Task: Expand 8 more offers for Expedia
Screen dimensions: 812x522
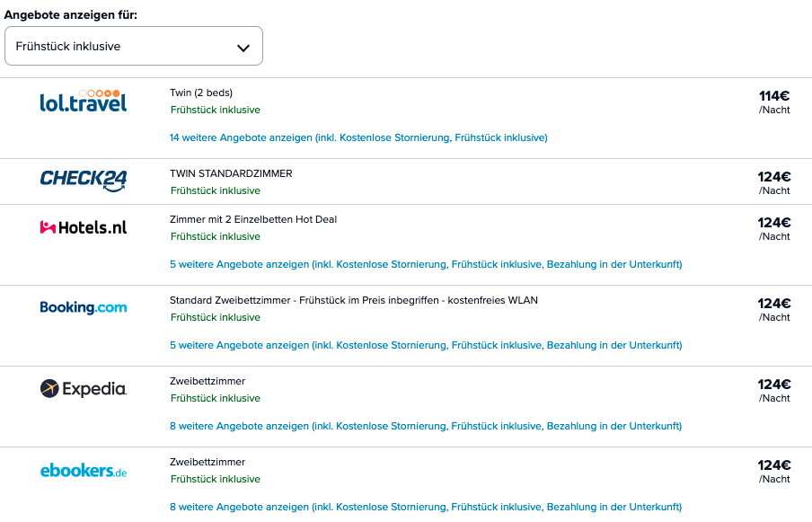Action: (x=426, y=426)
